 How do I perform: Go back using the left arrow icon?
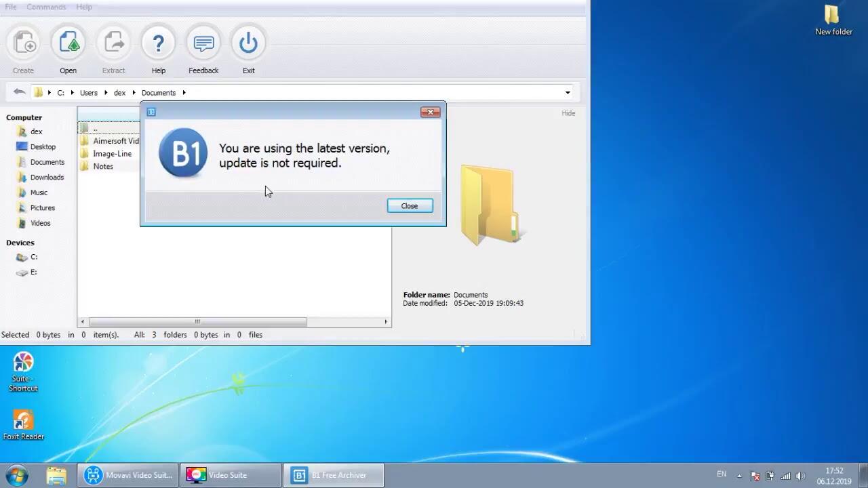19,92
